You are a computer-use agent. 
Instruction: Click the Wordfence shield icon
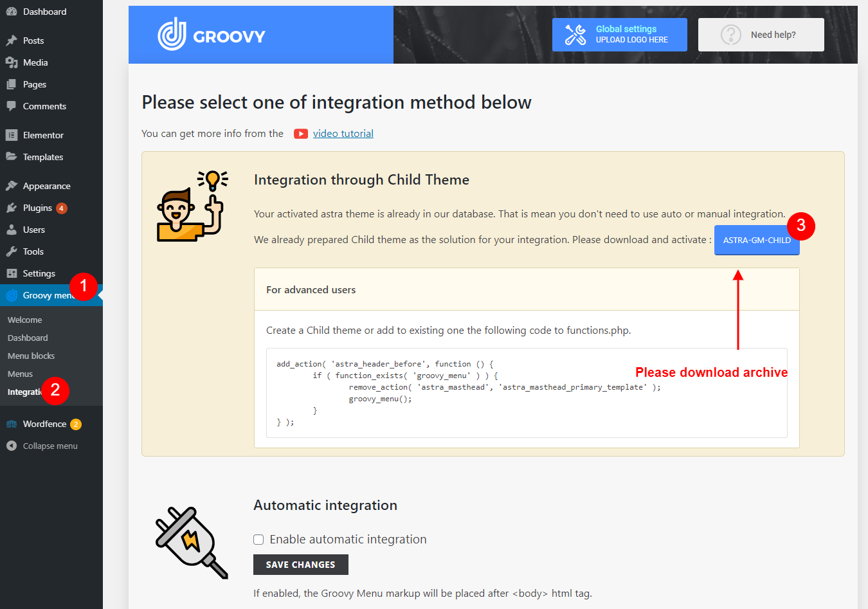(12, 424)
